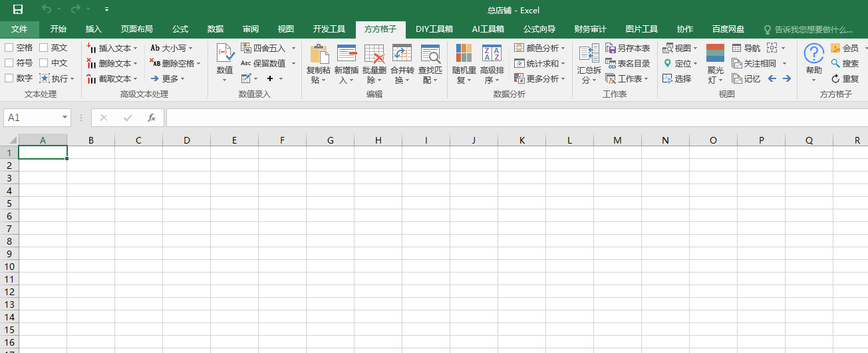
Task: Expand the 插入文本 dropdown
Action: (135, 48)
